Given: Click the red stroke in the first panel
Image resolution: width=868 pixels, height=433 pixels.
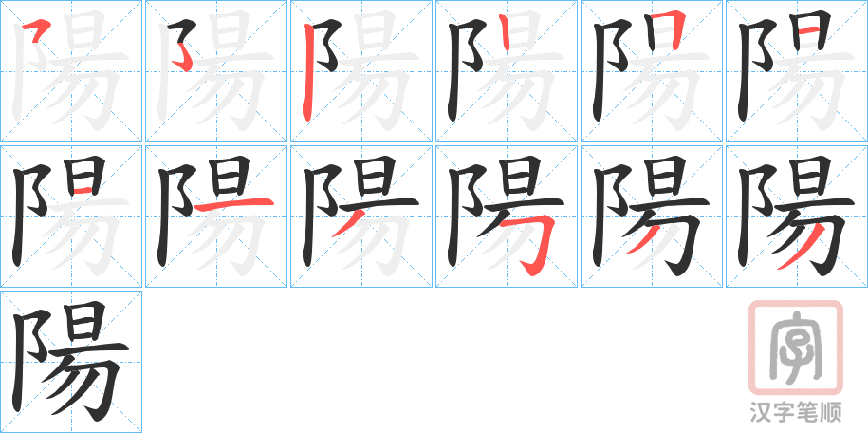Looking at the screenshot, I should (37, 29).
